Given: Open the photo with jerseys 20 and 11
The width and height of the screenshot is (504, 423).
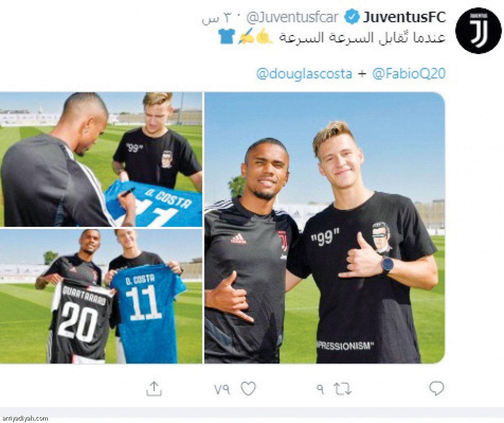Looking at the screenshot, I should tap(101, 296).
